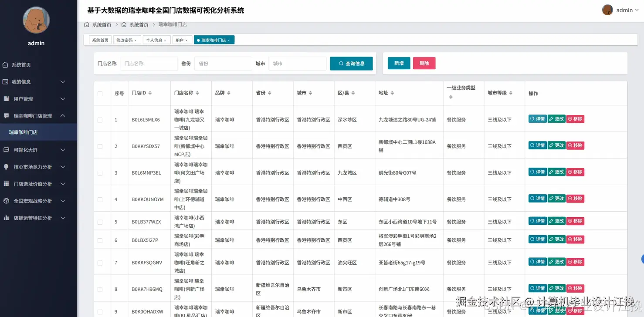
Task: Click the red 删除 button
Action: click(x=424, y=63)
